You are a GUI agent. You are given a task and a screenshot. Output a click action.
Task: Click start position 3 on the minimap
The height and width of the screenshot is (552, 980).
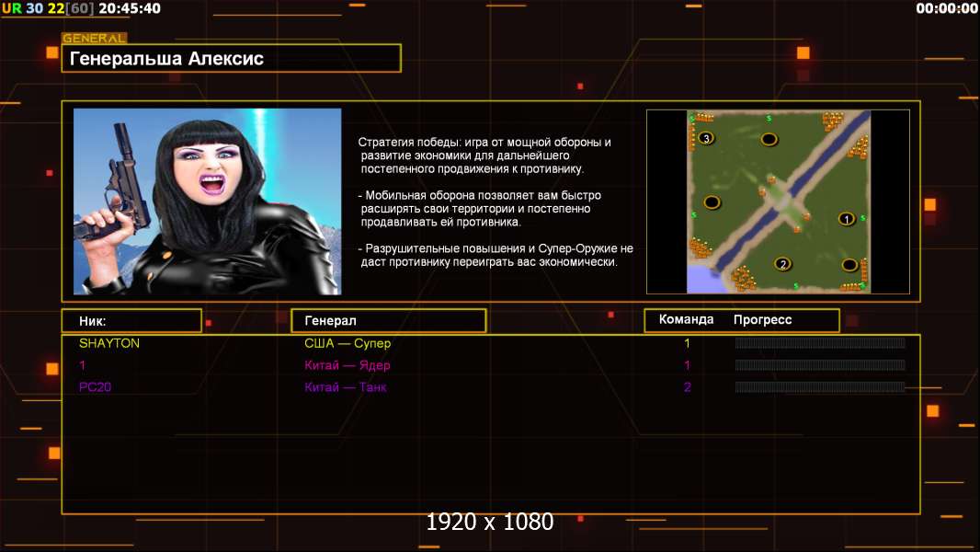point(706,138)
